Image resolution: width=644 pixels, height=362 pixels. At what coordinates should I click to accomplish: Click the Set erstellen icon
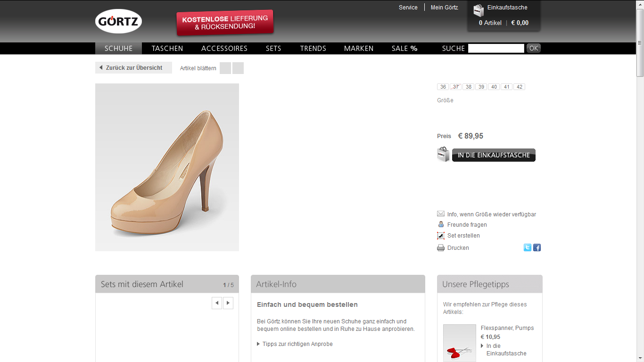[441, 236]
